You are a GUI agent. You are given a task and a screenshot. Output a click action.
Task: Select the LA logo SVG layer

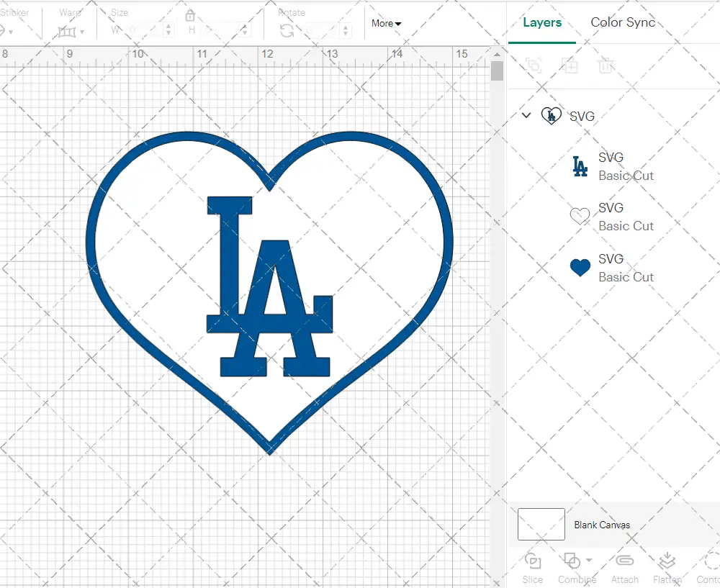coord(611,166)
